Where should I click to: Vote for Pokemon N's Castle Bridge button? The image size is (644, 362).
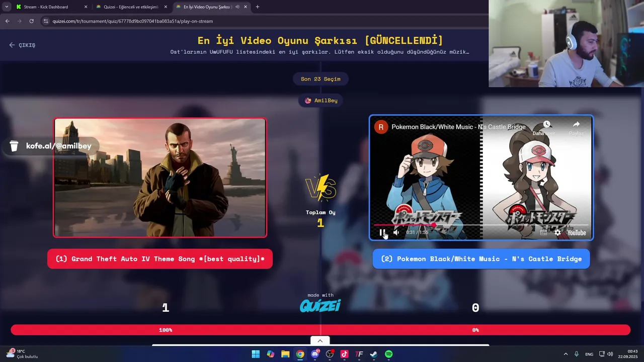click(x=481, y=259)
